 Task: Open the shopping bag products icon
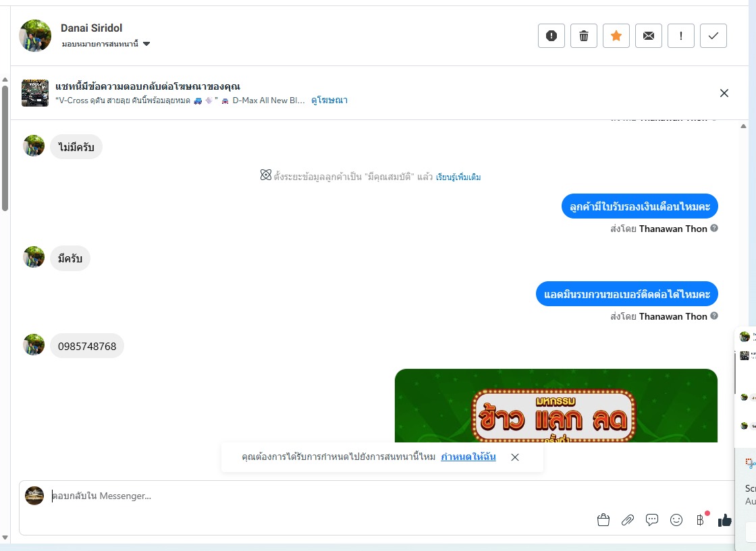click(603, 520)
